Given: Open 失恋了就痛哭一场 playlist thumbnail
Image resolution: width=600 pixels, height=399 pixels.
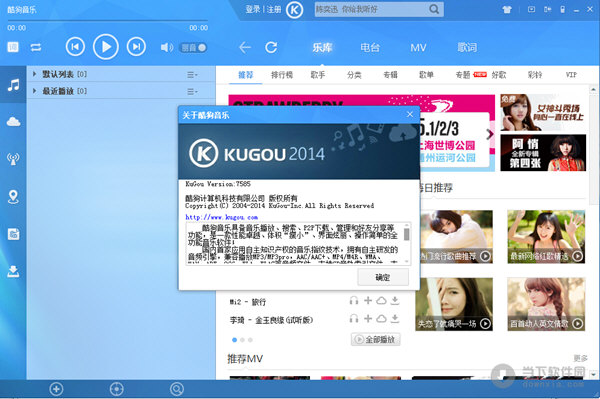Looking at the screenshot, I should click(454, 304).
